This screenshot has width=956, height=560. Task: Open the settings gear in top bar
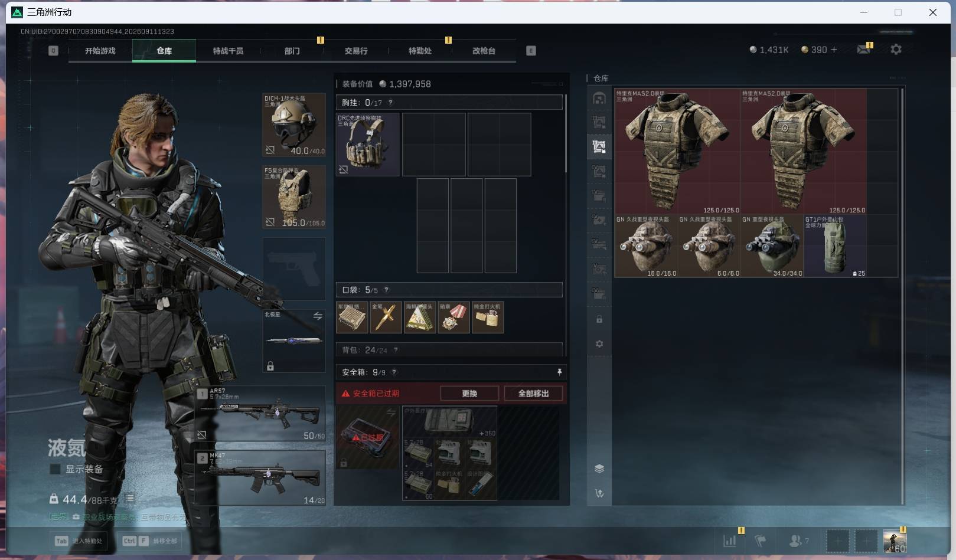click(896, 50)
